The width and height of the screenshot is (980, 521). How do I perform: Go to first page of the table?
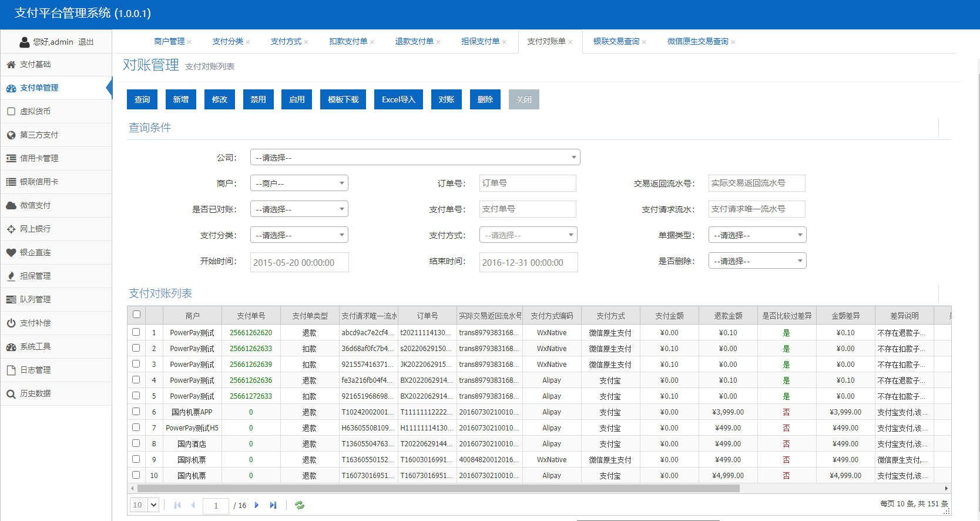(x=177, y=505)
